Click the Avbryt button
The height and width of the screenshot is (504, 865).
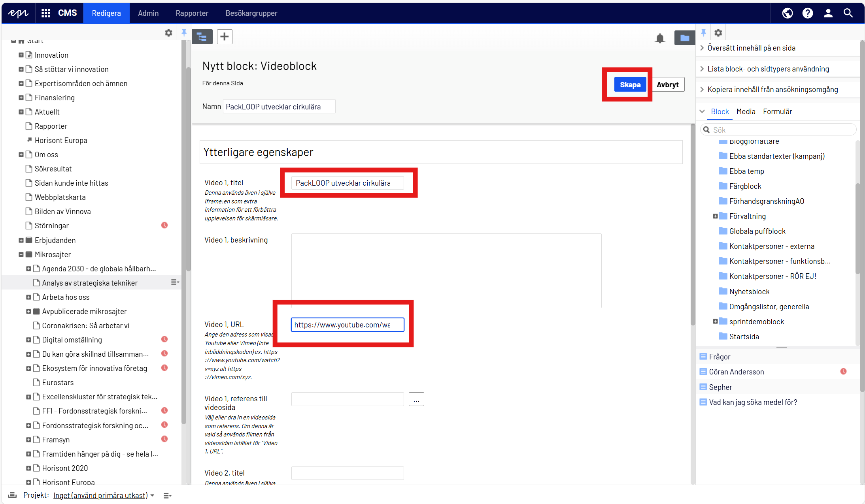pos(667,85)
